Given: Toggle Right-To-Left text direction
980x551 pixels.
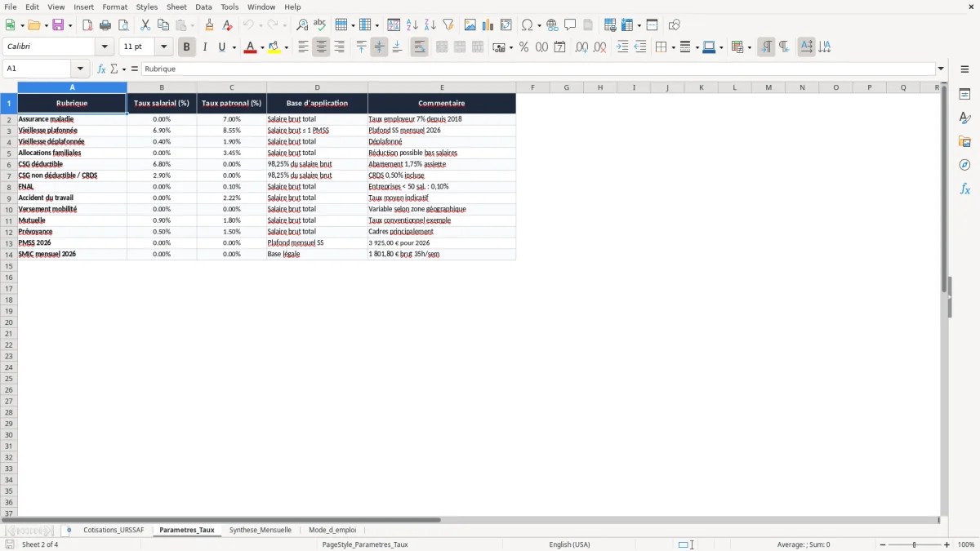Looking at the screenshot, I should click(784, 47).
